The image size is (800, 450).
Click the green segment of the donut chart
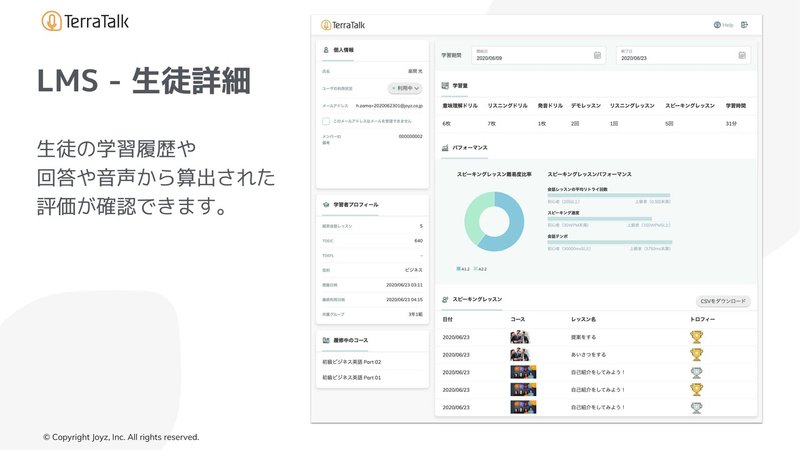pos(473,217)
